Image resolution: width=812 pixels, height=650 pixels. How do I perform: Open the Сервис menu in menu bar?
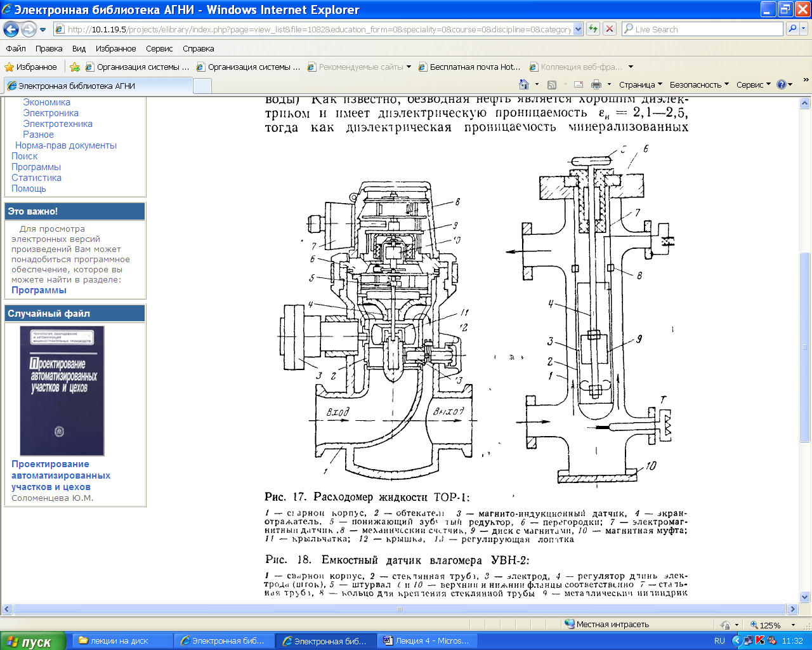[159, 48]
